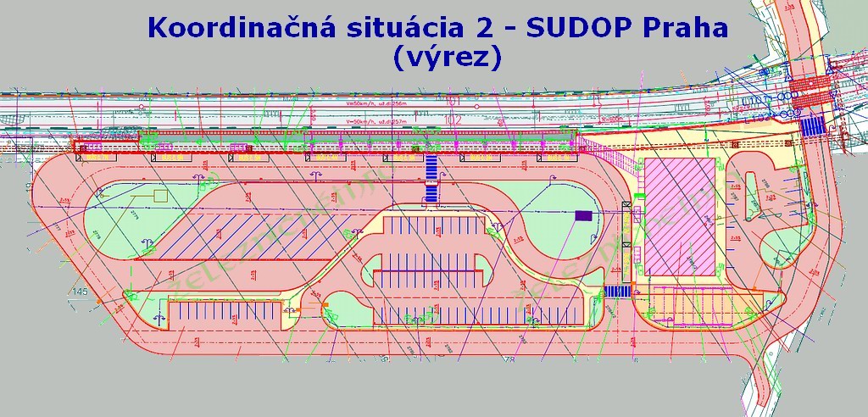This screenshot has height=417, width=868.
Task: Click the lower-left row of parking stalls
Action: tap(225, 310)
